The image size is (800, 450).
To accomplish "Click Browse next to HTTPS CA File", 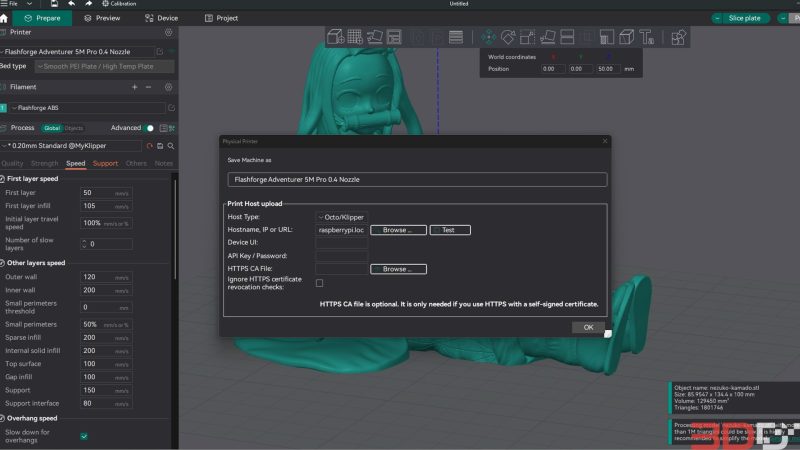I will point(398,269).
